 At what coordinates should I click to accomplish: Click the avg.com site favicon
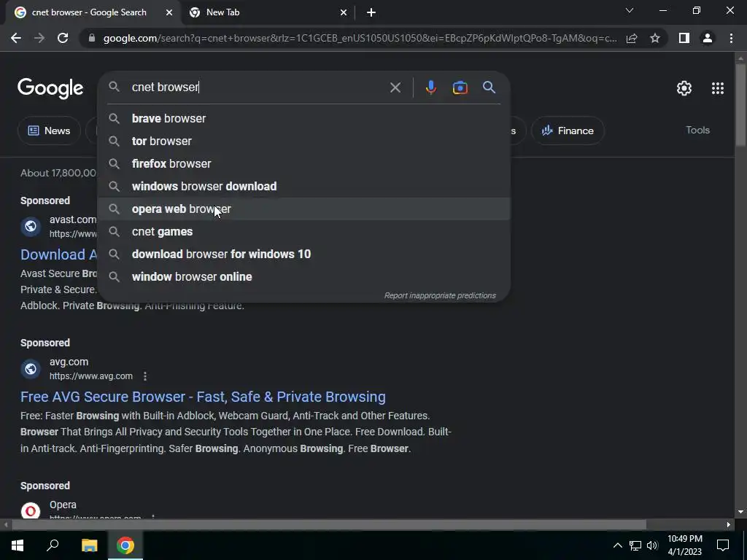click(x=31, y=368)
